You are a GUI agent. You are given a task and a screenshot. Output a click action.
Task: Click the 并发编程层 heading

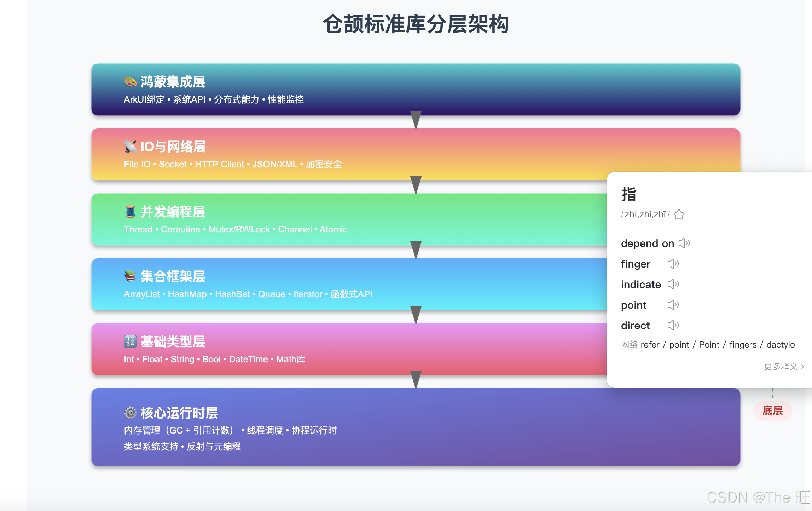click(173, 212)
